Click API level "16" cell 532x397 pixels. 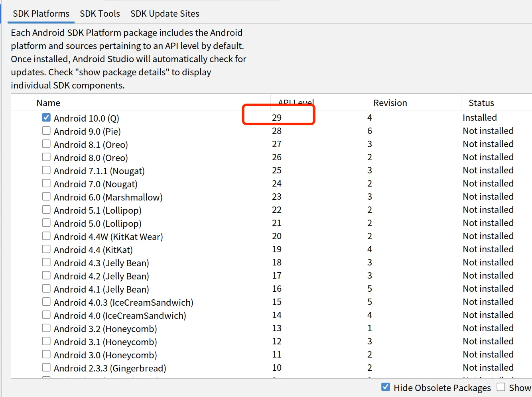pos(277,289)
